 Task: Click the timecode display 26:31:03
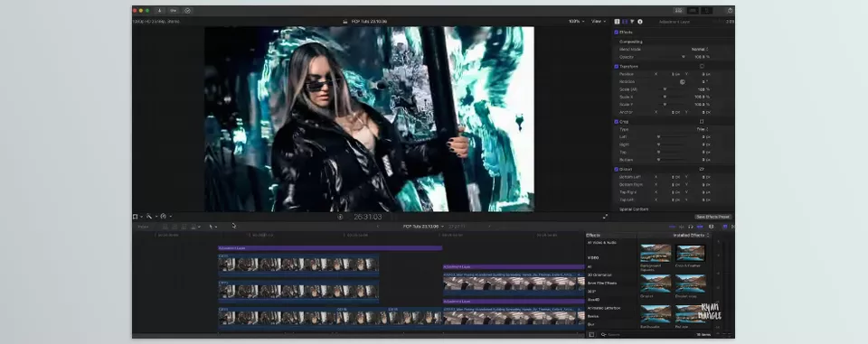(368, 218)
